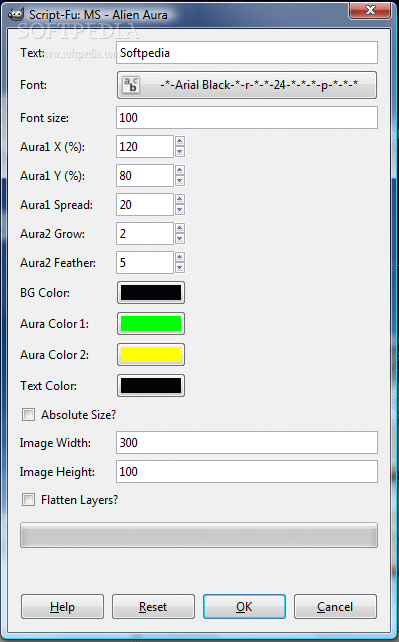Image resolution: width=399 pixels, height=642 pixels.
Task: Select the Image Width input field
Action: pos(247,443)
